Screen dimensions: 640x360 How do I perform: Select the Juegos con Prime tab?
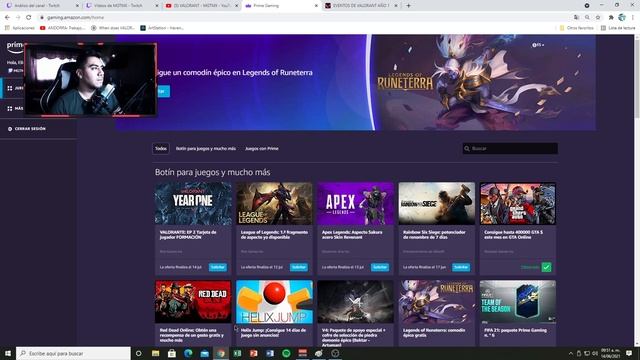[x=262, y=149]
